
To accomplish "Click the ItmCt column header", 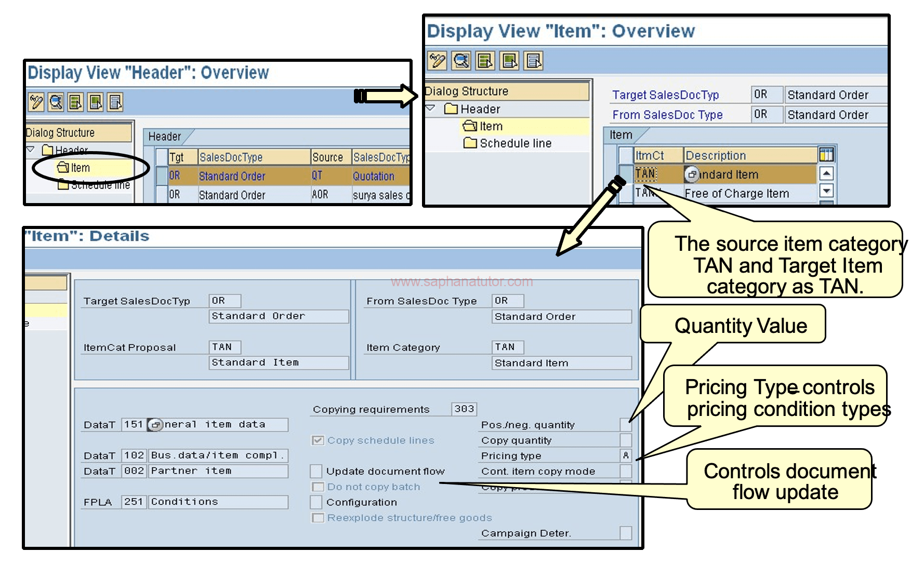I will point(658,155).
